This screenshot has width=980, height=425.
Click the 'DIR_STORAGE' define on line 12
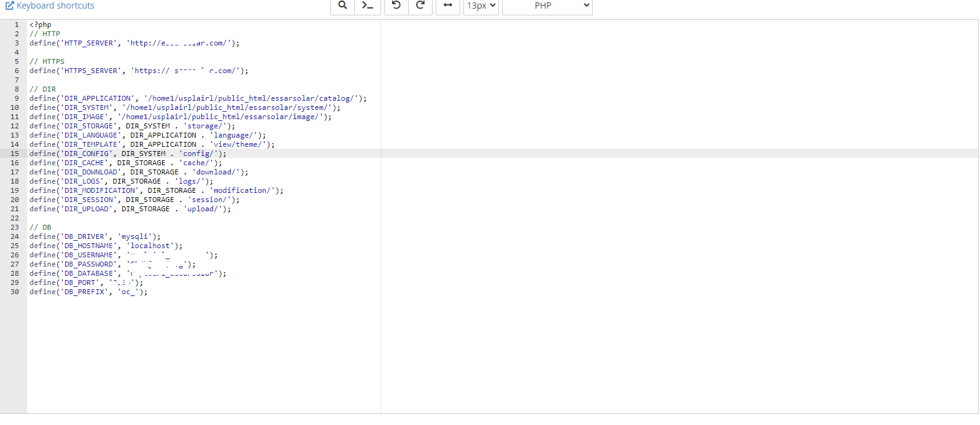pos(132,126)
